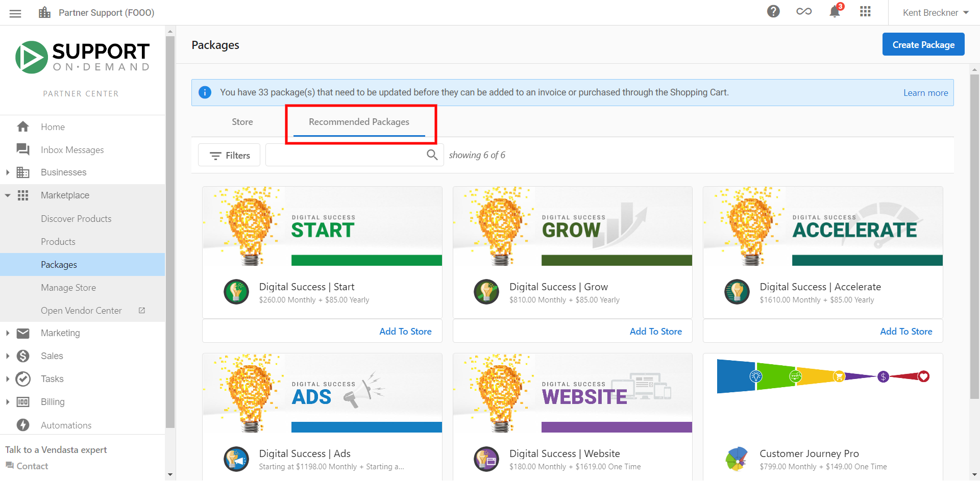Click the Marketing envelope icon
The image size is (980, 481).
[x=23, y=333]
